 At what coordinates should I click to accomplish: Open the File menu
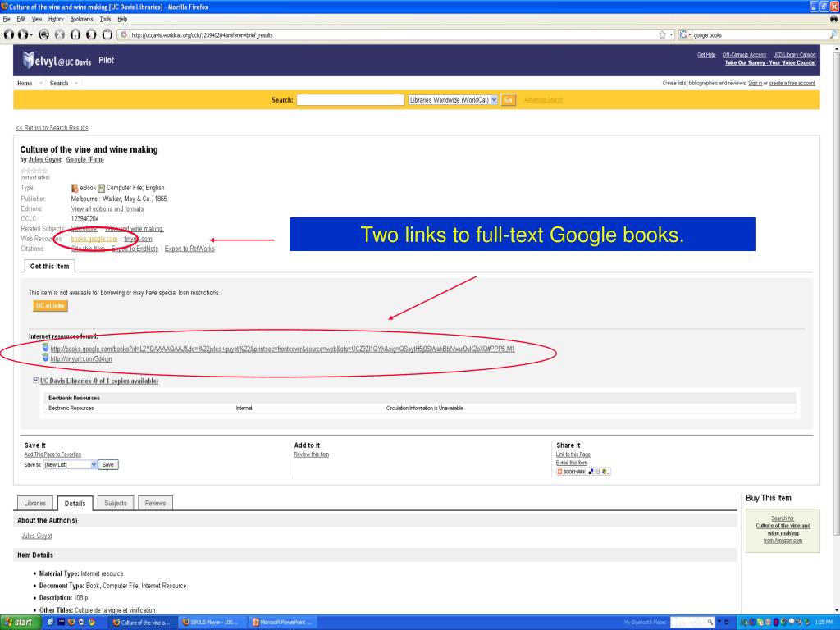click(x=7, y=20)
